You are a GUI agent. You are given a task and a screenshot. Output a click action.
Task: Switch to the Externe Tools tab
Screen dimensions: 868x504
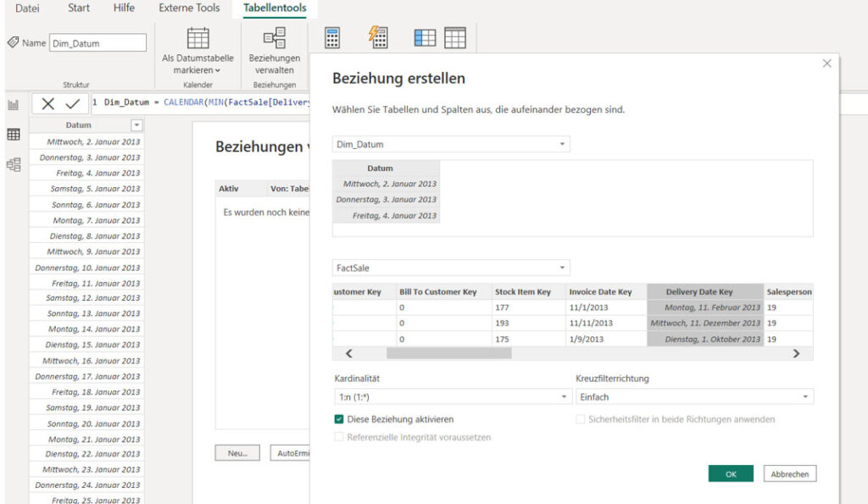(189, 8)
